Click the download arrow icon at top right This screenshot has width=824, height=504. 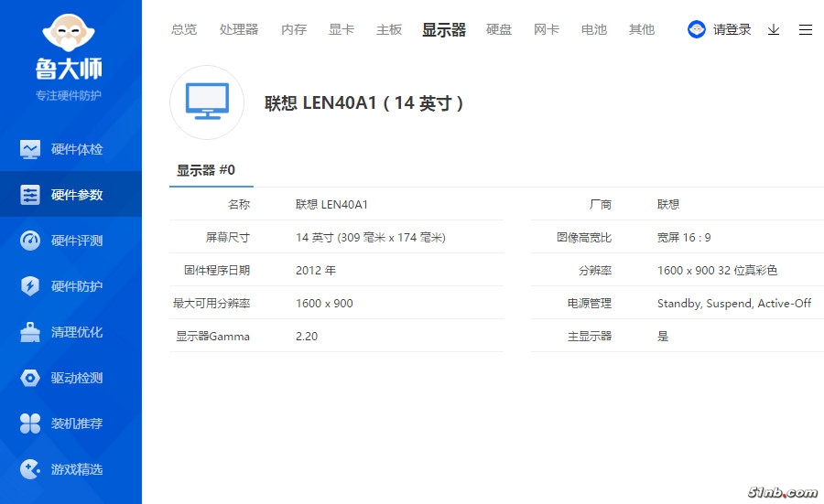pyautogui.click(x=774, y=29)
